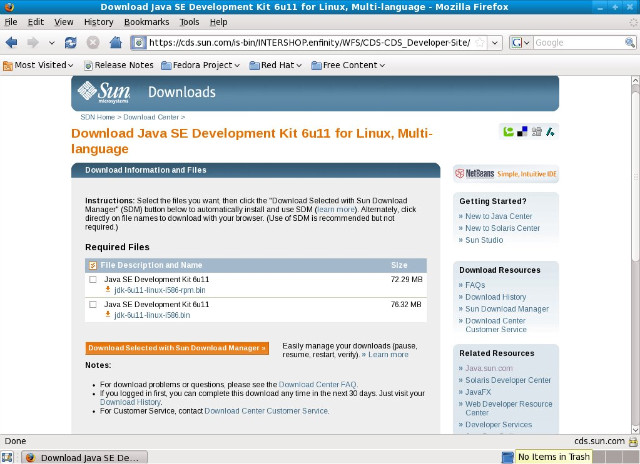Go back with the blue Back arrow

pos(11,42)
